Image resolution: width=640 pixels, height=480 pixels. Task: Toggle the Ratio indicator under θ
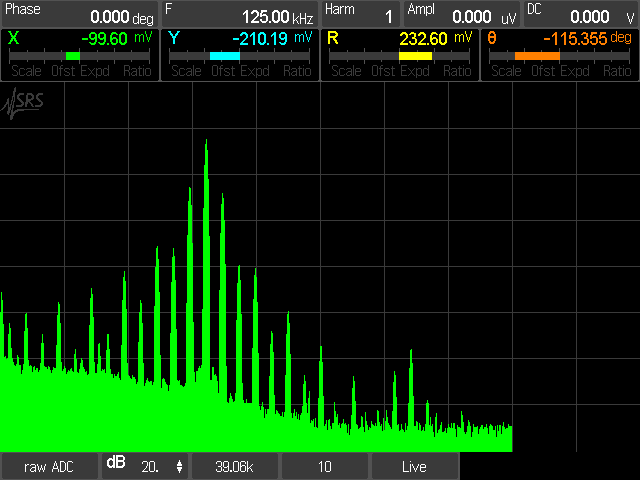(618, 72)
